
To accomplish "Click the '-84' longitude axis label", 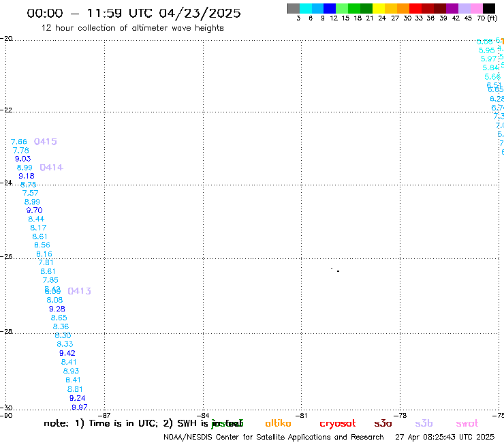I will tap(203, 416).
